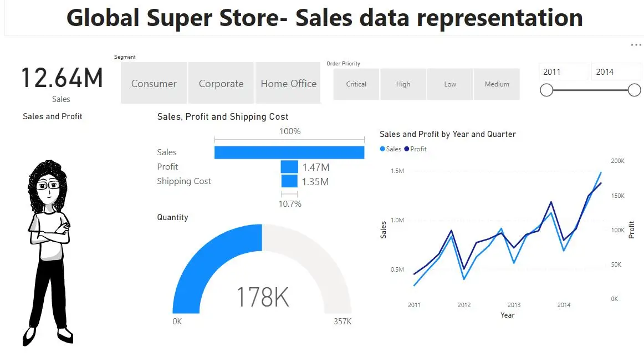The image size is (644, 357).
Task: Click the 12.64M Sales card
Action: (61, 78)
